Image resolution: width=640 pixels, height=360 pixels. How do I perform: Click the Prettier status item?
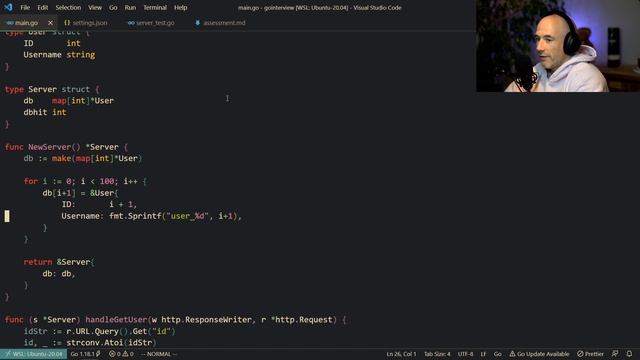[590, 354]
